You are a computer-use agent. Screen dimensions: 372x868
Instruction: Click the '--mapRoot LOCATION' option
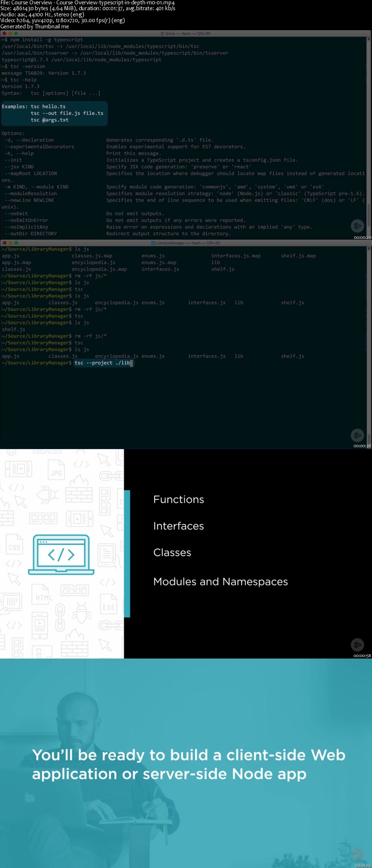31,173
